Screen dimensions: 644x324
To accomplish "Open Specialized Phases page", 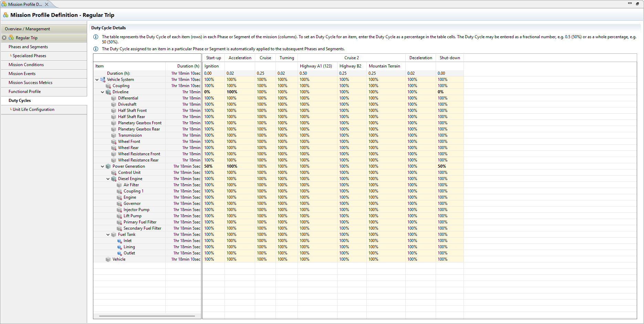I will [x=44, y=56].
